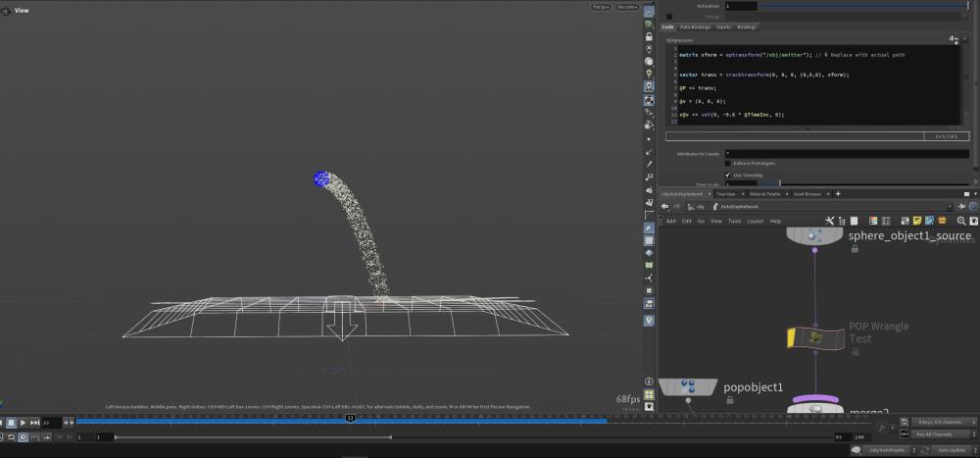Click the orange network box icon
The height and width of the screenshot is (458, 980).
pyautogui.click(x=941, y=221)
